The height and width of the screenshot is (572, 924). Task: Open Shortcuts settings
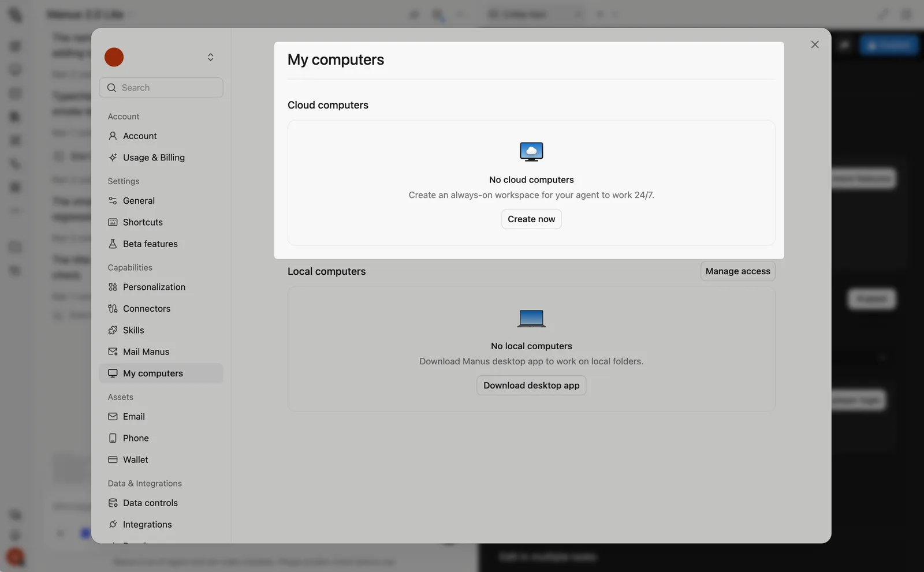[x=161, y=222]
